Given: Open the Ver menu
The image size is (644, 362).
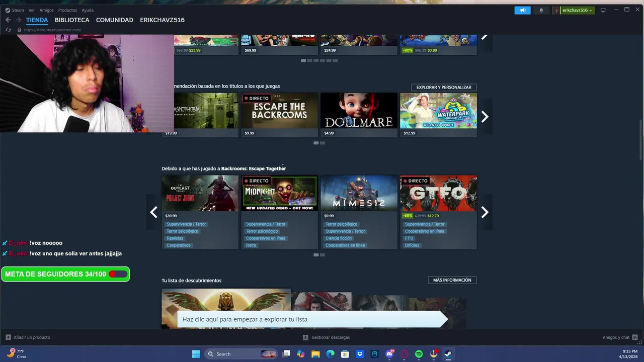Looking at the screenshot, I should click(x=32, y=10).
